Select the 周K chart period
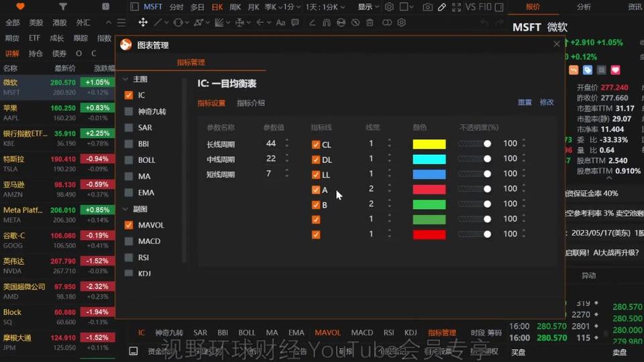This screenshot has width=644, height=362. click(x=235, y=7)
